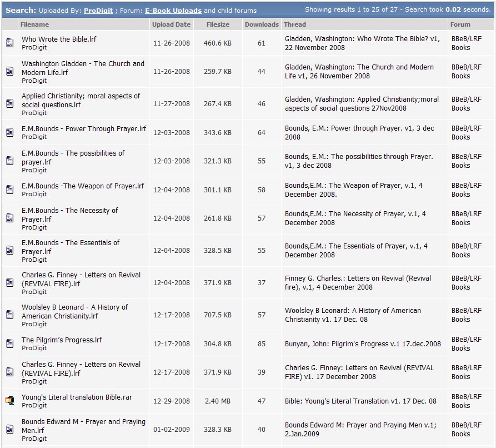Click the upload date 12-29-2008

172,401
